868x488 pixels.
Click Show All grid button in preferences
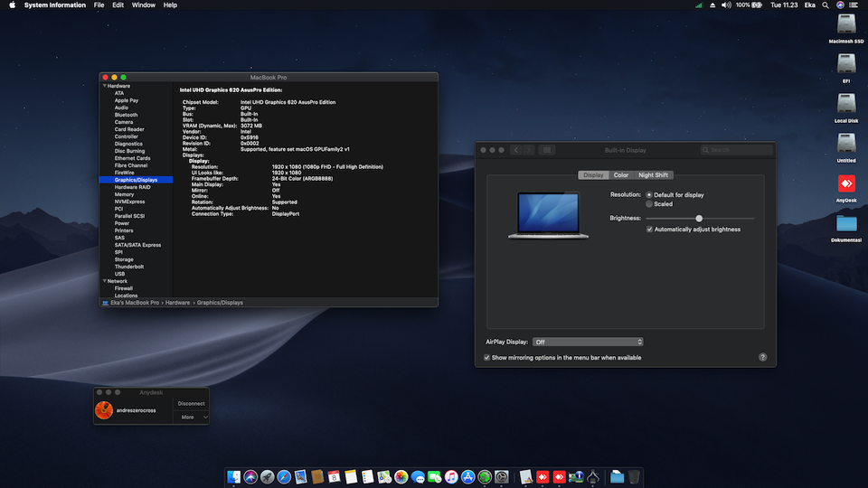(x=547, y=150)
